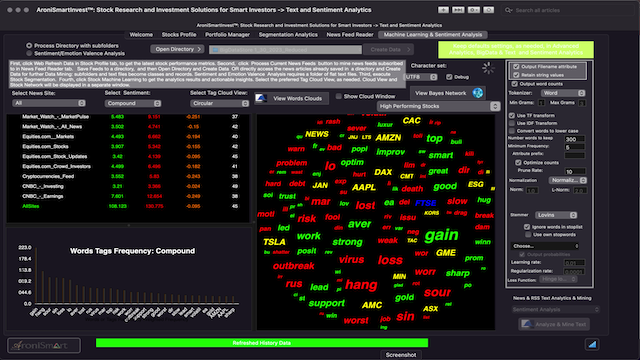This screenshot has height=360, width=640.
Task: Open Select Sentiment Compound dropdown
Action: [133, 104]
